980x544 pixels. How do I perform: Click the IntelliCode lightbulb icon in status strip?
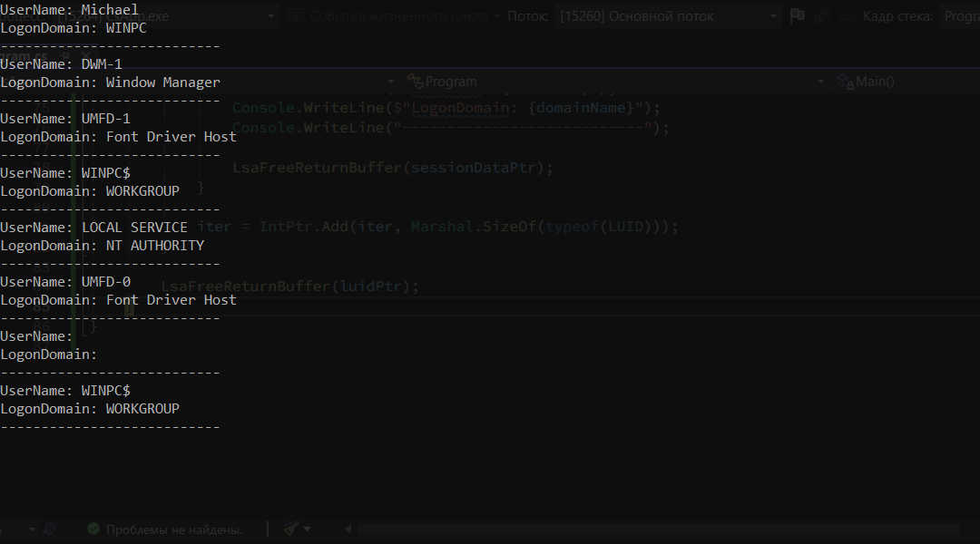click(50, 529)
